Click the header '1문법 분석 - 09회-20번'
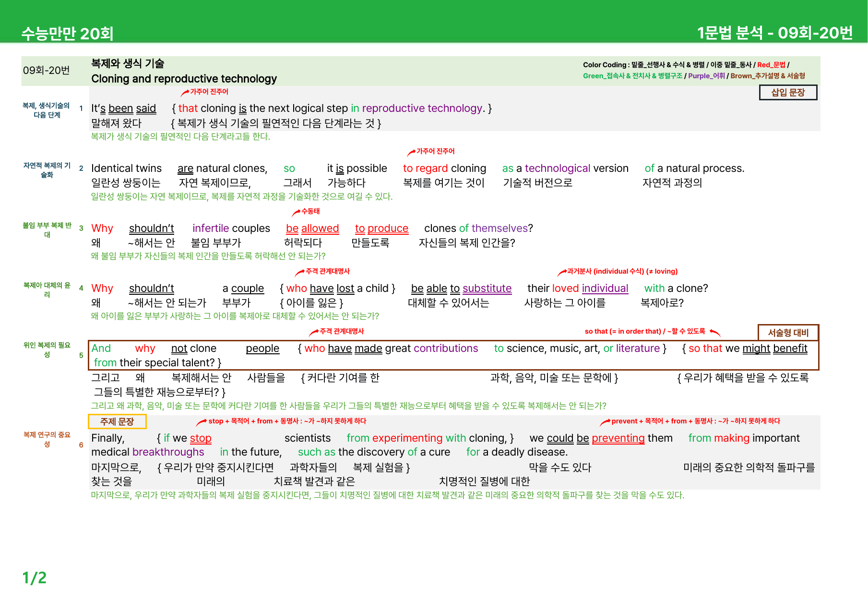Viewport: 868px width, 614px height. (x=774, y=33)
